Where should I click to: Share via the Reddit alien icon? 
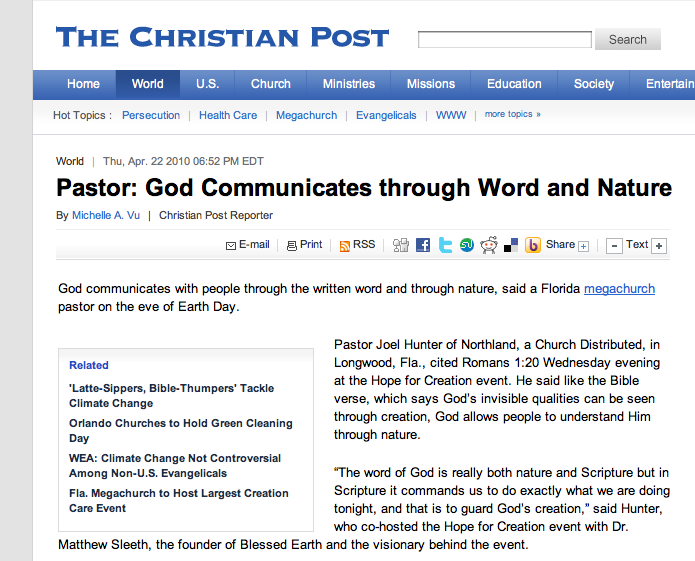point(489,245)
